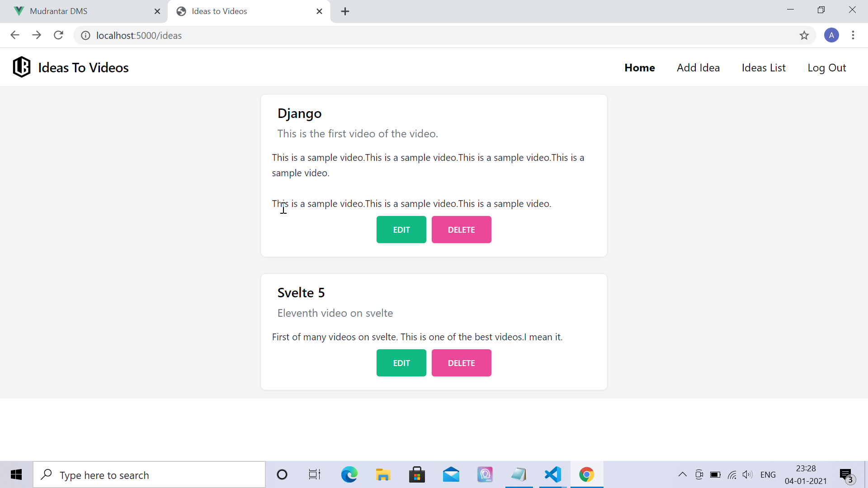This screenshot has width=868, height=488.
Task: Open Visual Studio Code from taskbar
Action: tap(552, 474)
